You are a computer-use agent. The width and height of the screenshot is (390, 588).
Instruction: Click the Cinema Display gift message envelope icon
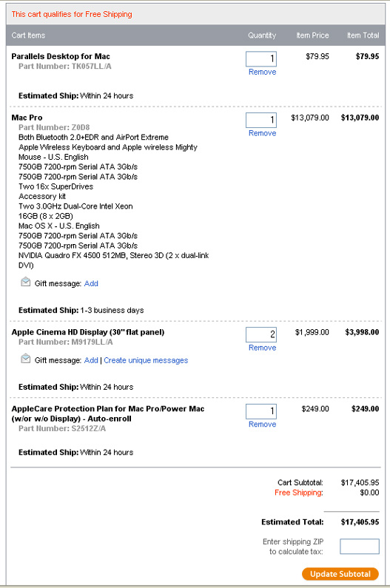coord(25,359)
